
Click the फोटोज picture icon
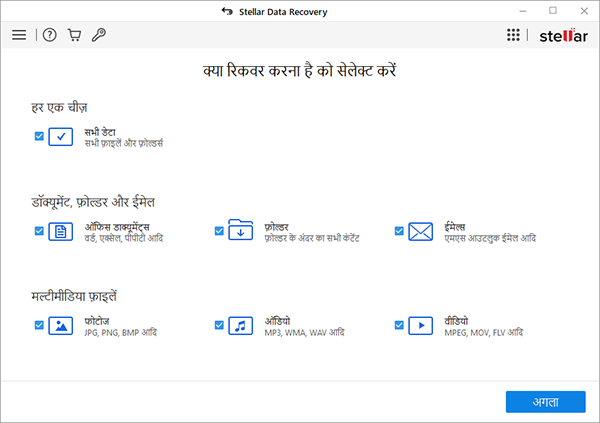pos(61,325)
